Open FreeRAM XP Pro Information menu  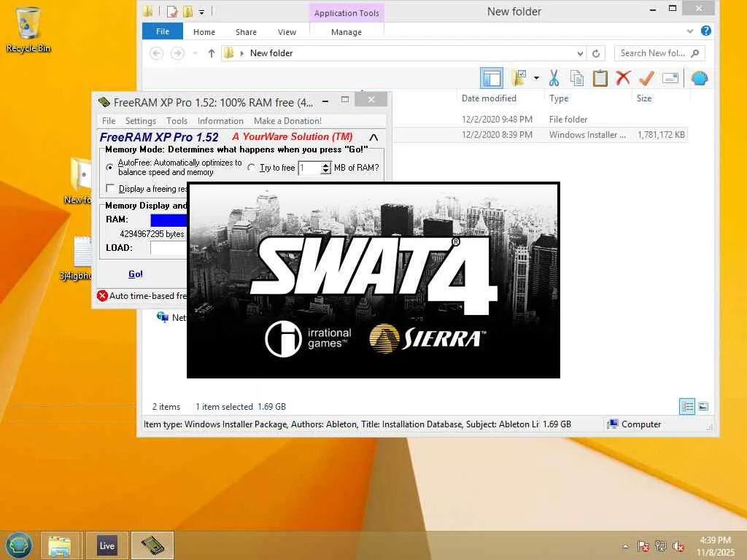point(220,121)
